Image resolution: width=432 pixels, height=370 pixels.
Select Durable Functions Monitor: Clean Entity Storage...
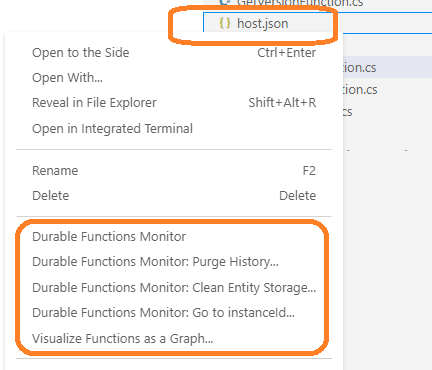coord(174,287)
